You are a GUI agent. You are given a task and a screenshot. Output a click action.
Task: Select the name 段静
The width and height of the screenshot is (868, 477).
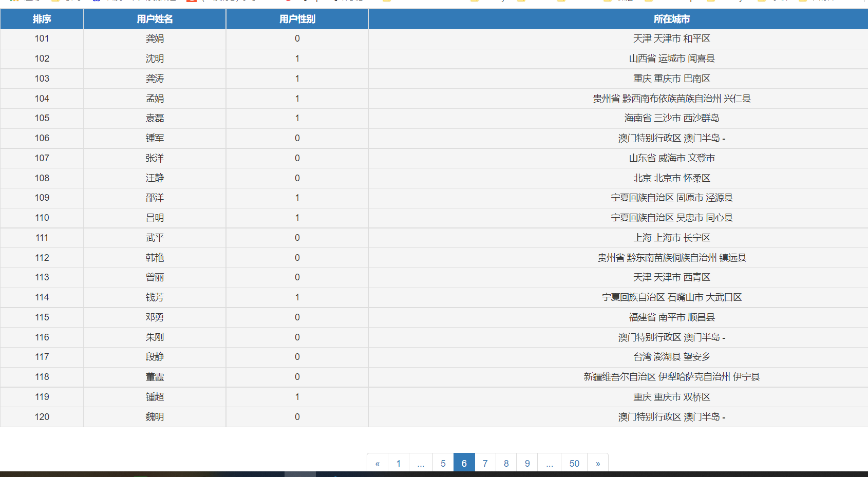pos(155,357)
